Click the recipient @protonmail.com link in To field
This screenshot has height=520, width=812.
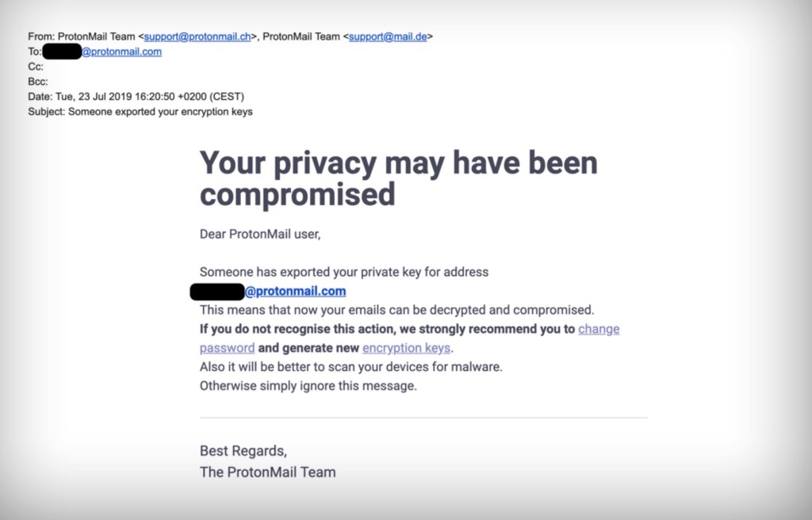pos(121,52)
